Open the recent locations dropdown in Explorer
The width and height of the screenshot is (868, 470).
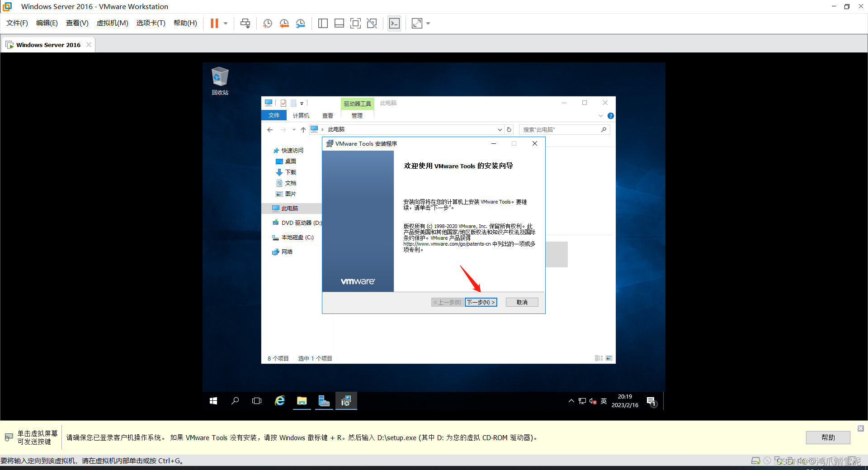click(x=294, y=130)
